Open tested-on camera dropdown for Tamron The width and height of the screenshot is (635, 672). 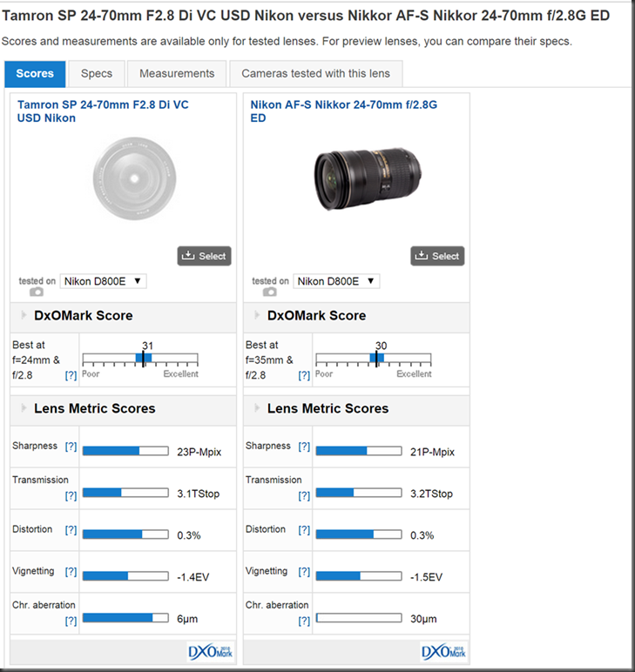coord(104,281)
